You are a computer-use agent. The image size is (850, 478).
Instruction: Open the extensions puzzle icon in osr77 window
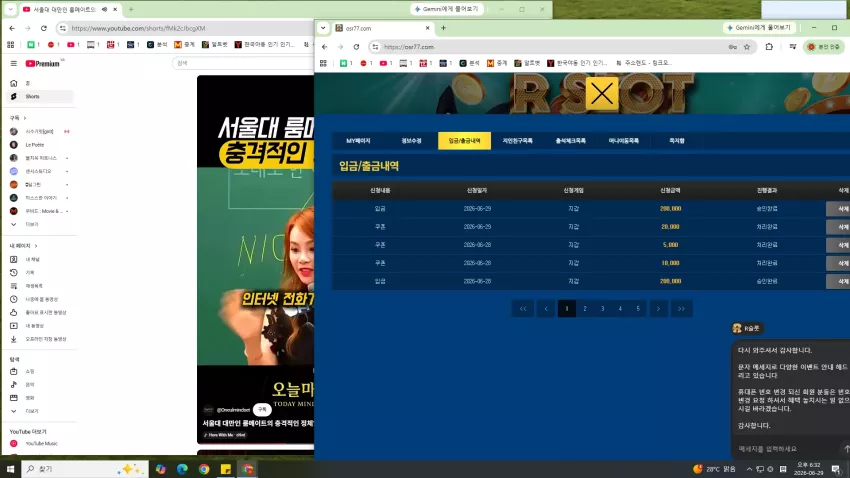pyautogui.click(x=769, y=47)
